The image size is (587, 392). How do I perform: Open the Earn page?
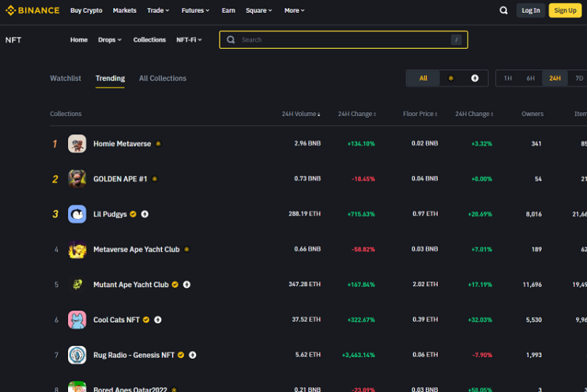click(x=228, y=10)
